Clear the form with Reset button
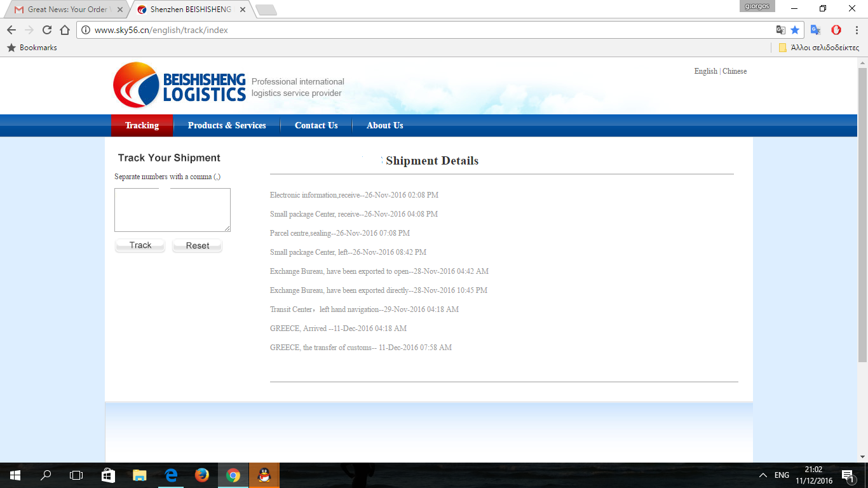Screen dimensions: 868x488 [x=198, y=245]
